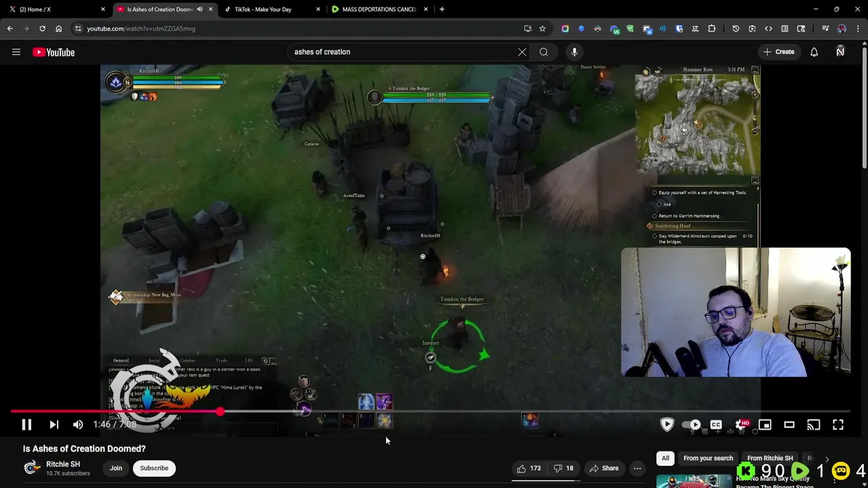Reload the current page
Viewport: 868px width, 488px height.
pyautogui.click(x=42, y=28)
